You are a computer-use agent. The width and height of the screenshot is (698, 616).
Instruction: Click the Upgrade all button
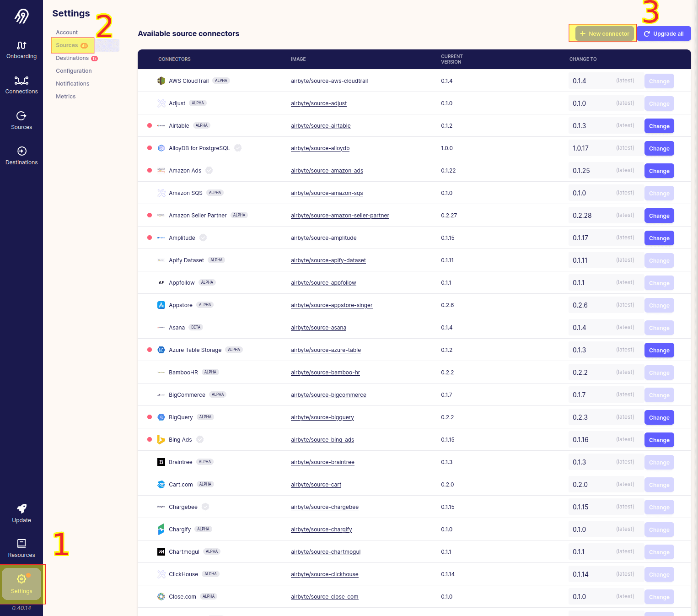tap(664, 33)
